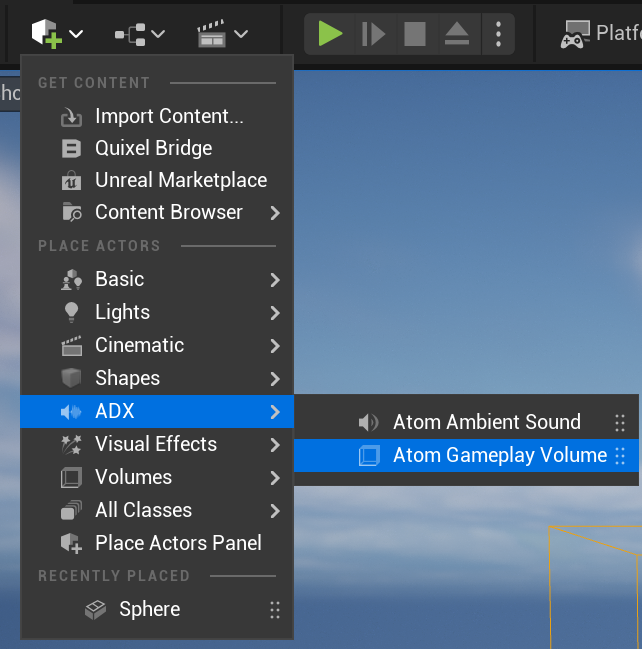Open the add-content dropdown arrow beside the cube icon
The image size is (642, 649).
click(x=76, y=34)
